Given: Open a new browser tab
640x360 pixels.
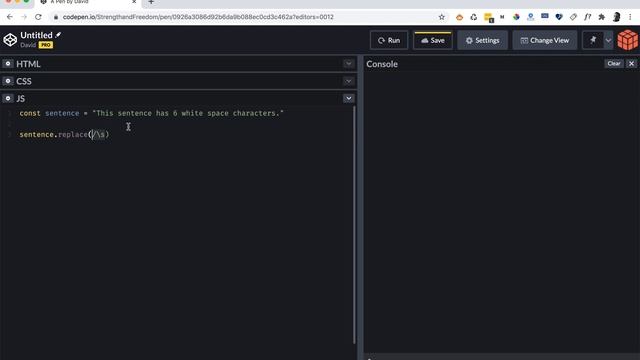Looking at the screenshot, I should pyautogui.click(x=151, y=2).
